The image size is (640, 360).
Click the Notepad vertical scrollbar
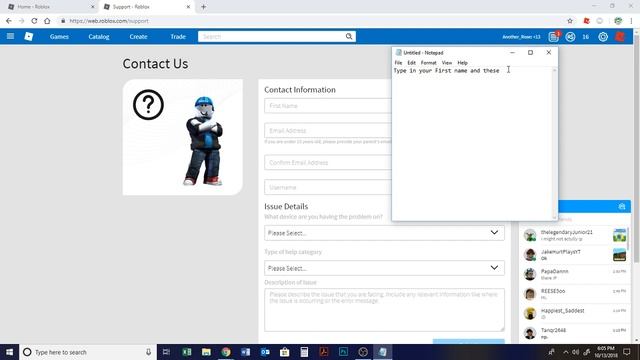(x=554, y=143)
